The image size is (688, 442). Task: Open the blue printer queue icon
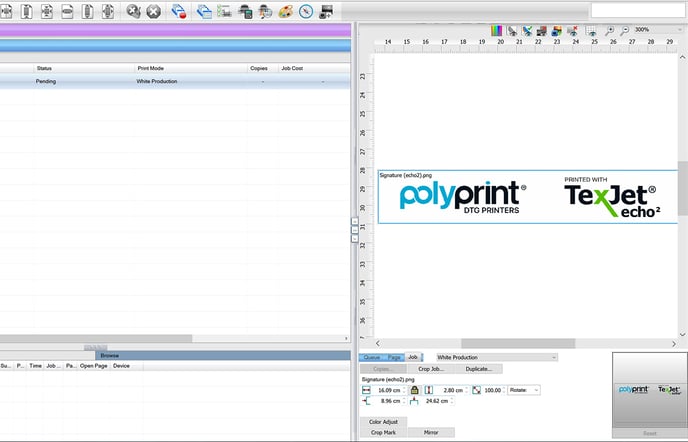coord(204,11)
